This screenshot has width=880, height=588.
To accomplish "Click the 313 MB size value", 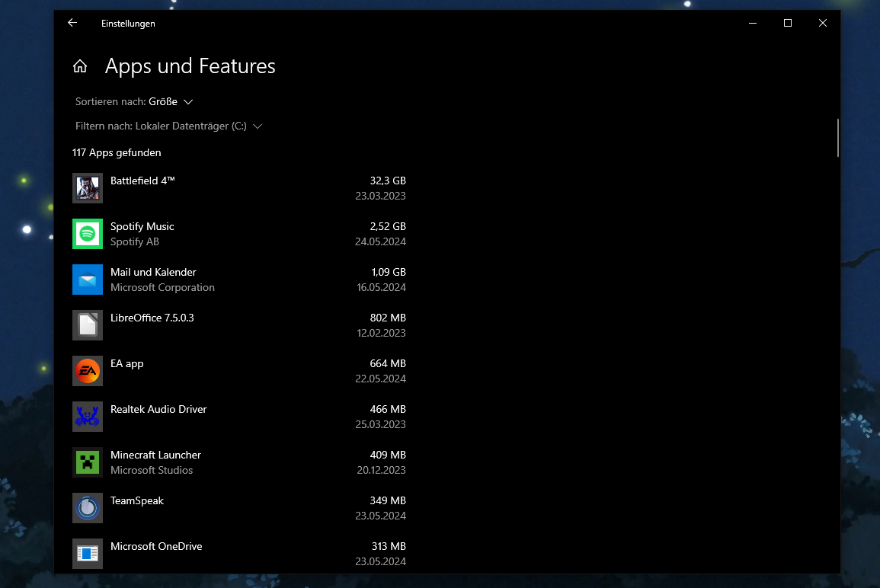I will 389,546.
